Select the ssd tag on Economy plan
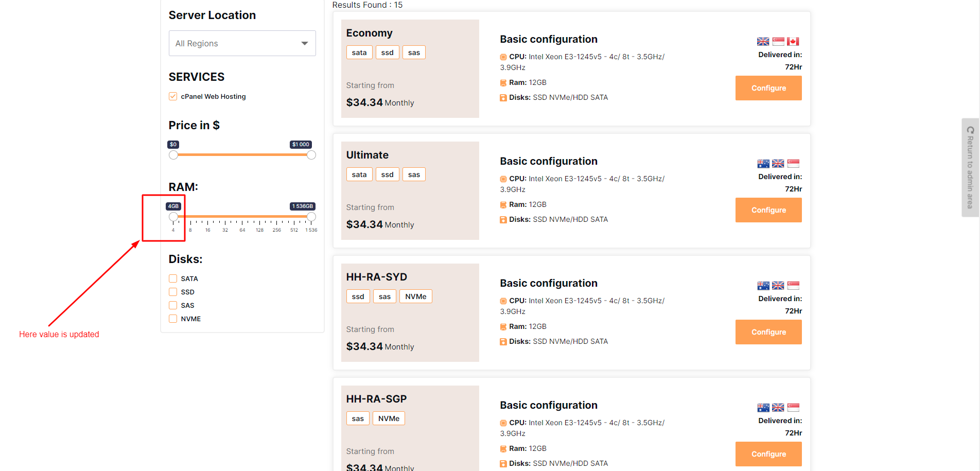Screen dimensions: 980x471 point(387,53)
